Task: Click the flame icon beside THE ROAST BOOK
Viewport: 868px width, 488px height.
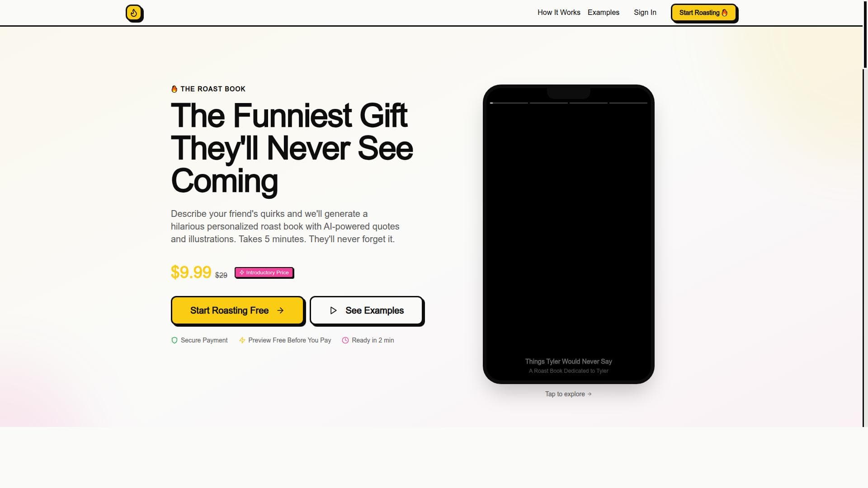Action: (x=174, y=89)
